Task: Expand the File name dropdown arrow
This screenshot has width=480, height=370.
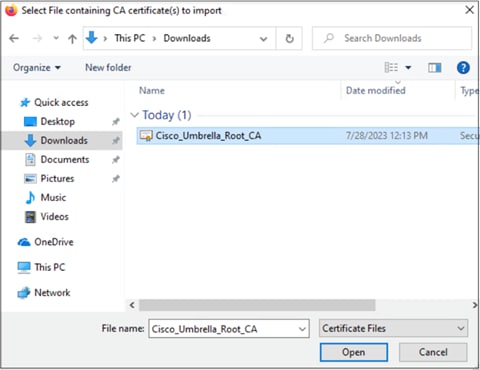Action: coord(302,329)
